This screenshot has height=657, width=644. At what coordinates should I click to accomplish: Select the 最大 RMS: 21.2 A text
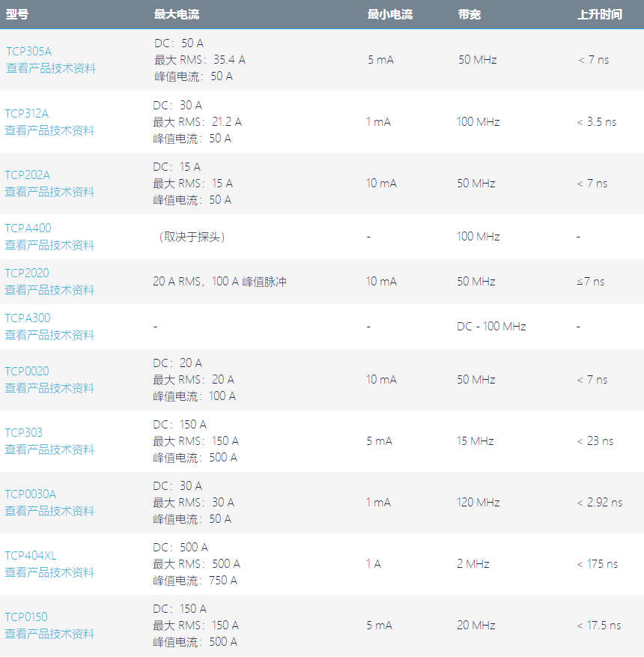coord(197,122)
